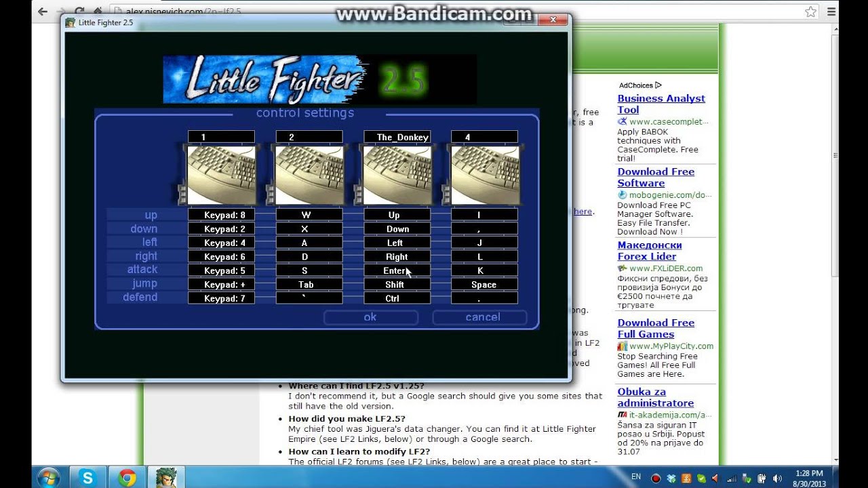This screenshot has width=868, height=488.
Task: Bookmark this page with the star icon
Action: point(810,12)
